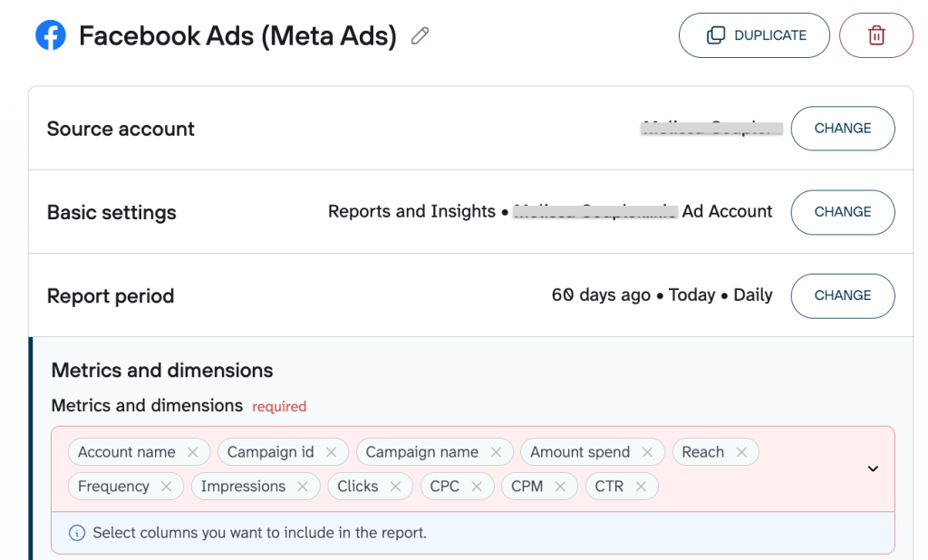
Task: Remove the CPC tag
Action: (x=477, y=487)
